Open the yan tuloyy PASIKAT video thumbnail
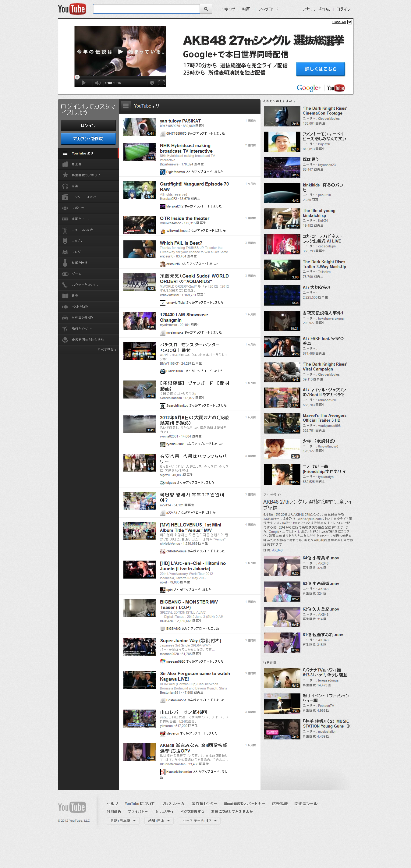 [x=140, y=127]
